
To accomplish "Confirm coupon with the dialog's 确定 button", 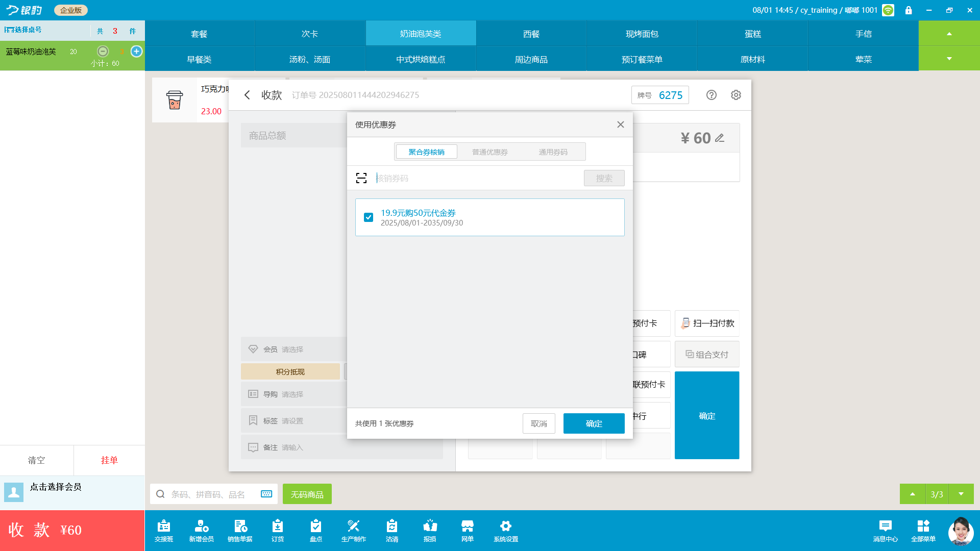I will click(594, 423).
